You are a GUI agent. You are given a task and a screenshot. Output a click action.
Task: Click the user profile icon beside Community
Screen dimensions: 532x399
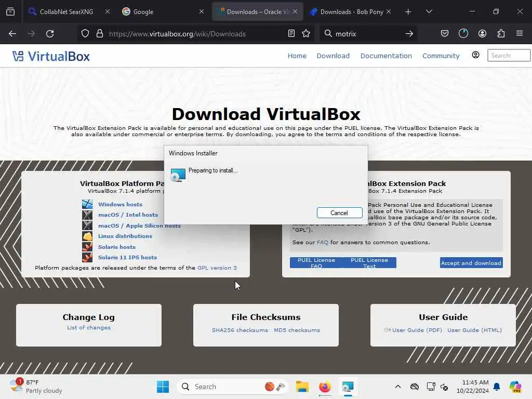(476, 55)
